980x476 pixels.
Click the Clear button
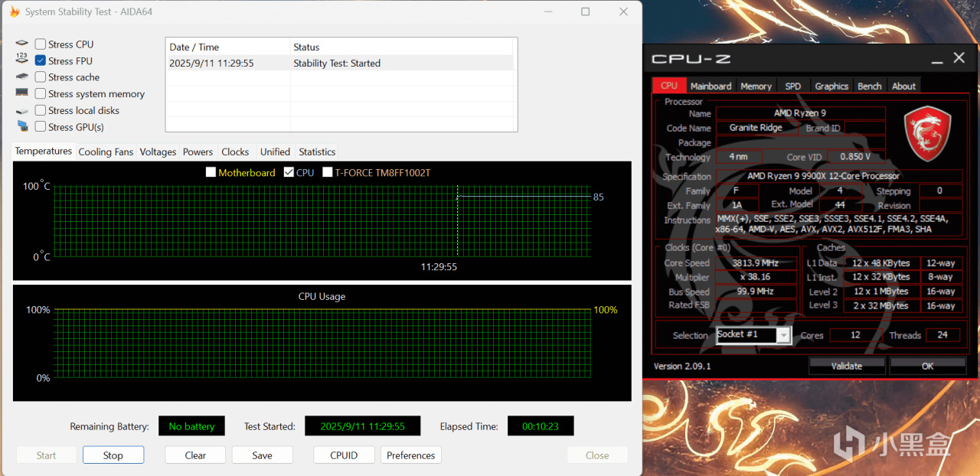[x=195, y=455]
